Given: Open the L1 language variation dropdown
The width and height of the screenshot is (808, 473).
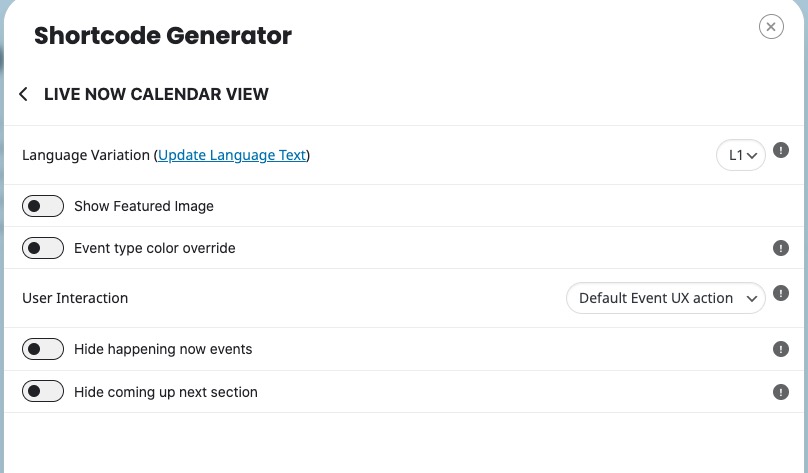Looking at the screenshot, I should click(x=740, y=155).
